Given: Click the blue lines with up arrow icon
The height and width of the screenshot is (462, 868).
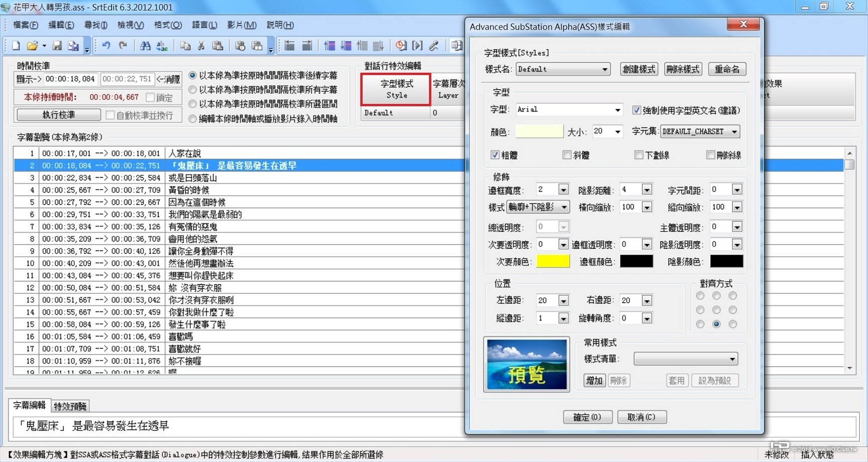Looking at the screenshot, I should click(330, 46).
